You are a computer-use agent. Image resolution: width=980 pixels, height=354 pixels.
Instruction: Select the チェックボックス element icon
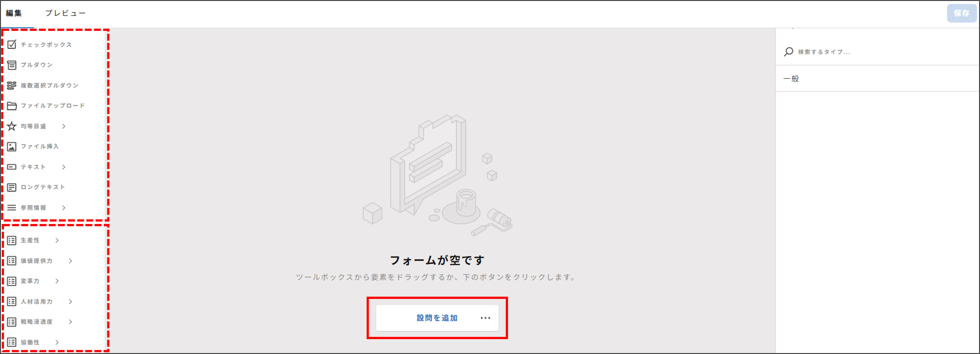tap(11, 44)
